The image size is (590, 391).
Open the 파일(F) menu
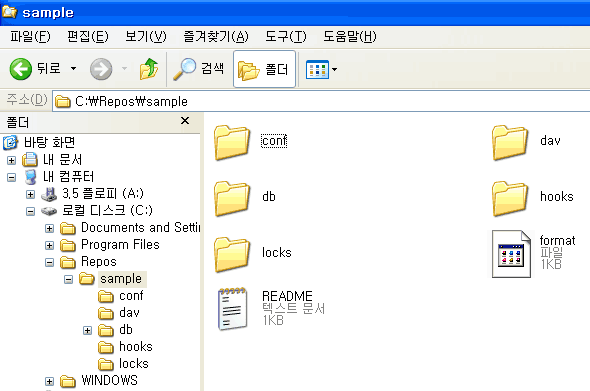click(30, 37)
